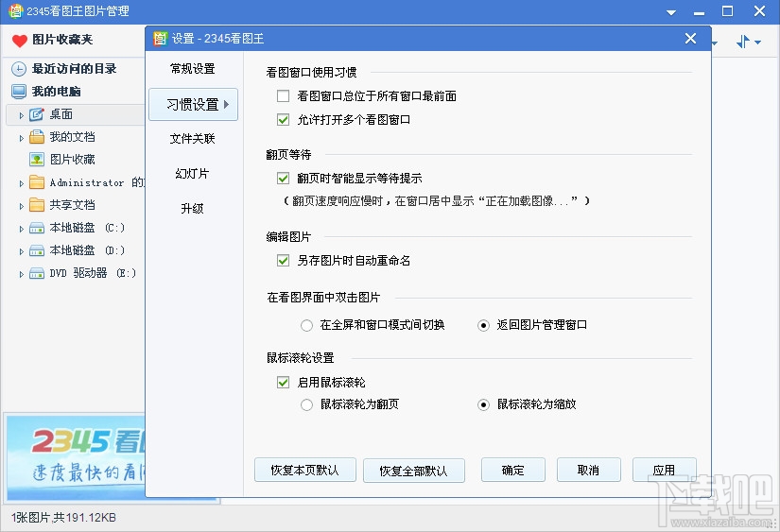
Task: Click the local disk C: drive icon
Action: click(36, 229)
